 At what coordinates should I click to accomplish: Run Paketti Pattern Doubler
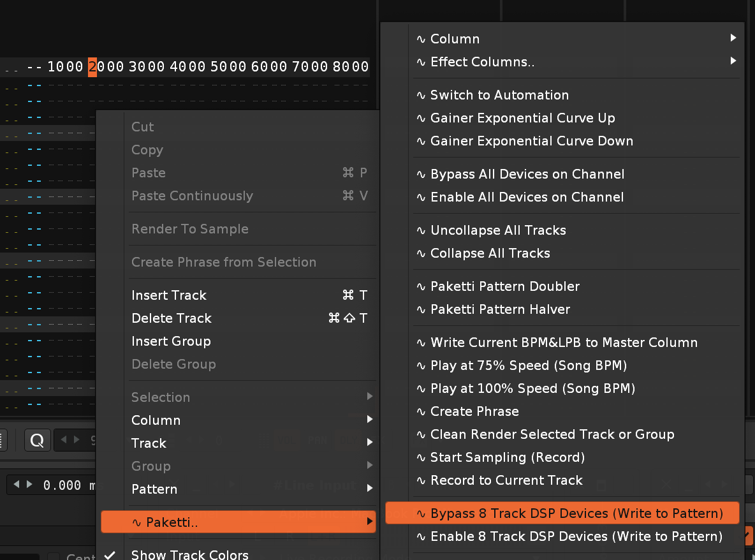[504, 286]
